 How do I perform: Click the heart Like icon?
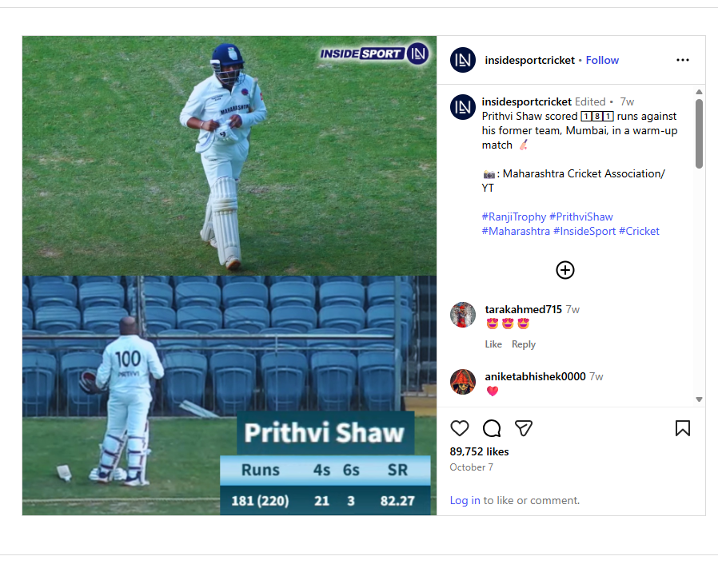(459, 428)
